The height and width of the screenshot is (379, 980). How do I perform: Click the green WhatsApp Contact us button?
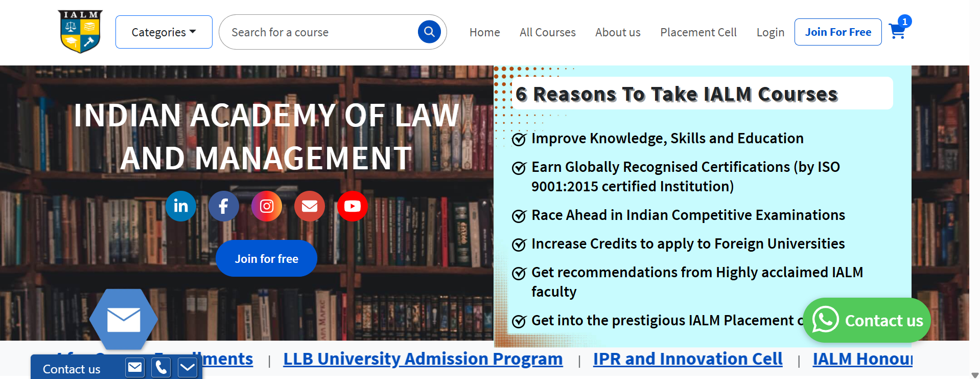[867, 320]
